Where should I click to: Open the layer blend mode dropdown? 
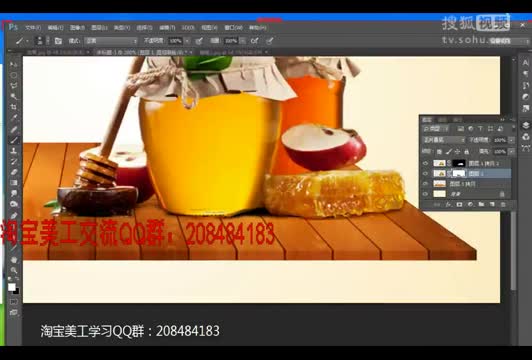click(x=444, y=140)
